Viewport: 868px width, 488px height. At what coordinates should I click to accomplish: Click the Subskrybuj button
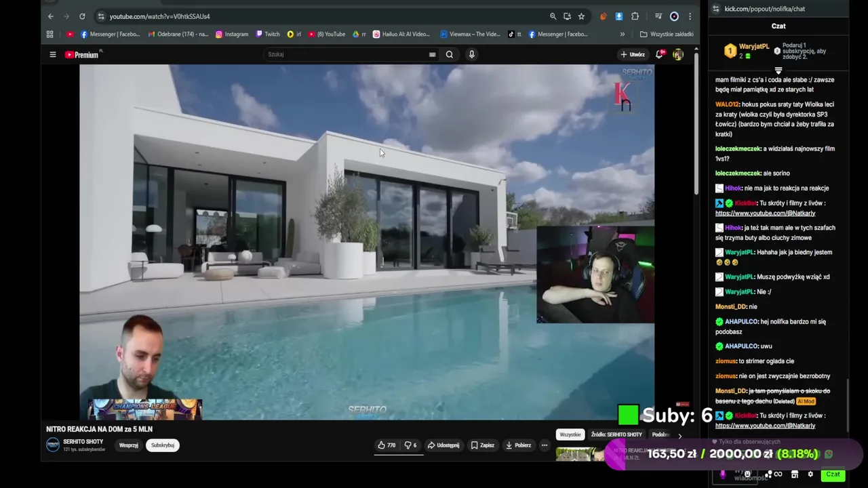[x=163, y=445]
